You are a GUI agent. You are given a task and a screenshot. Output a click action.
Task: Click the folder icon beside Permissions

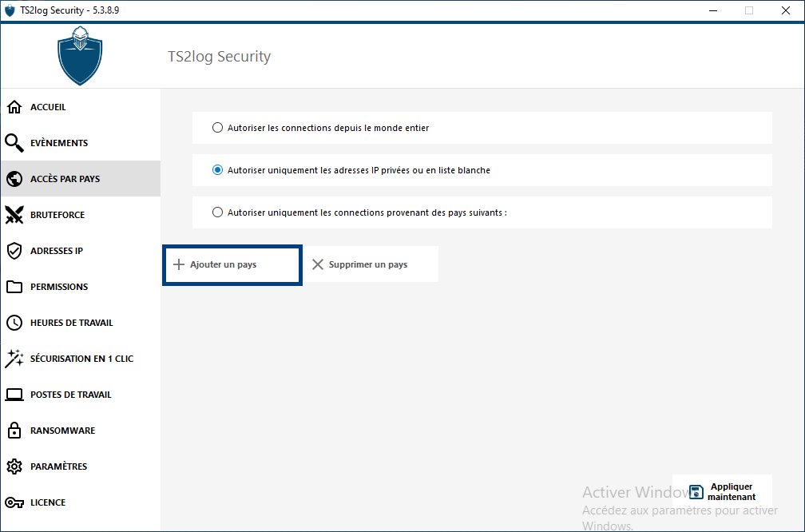[14, 287]
